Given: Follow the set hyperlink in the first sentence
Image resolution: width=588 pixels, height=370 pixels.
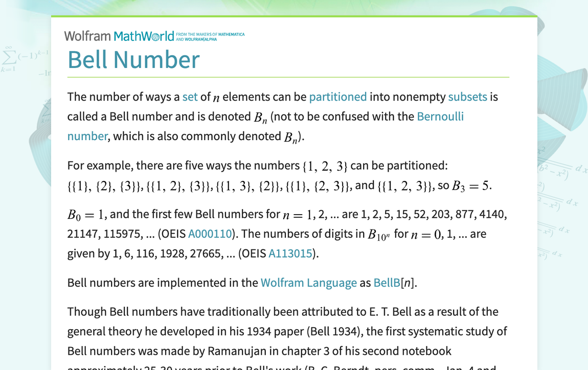Looking at the screenshot, I should click(x=190, y=97).
